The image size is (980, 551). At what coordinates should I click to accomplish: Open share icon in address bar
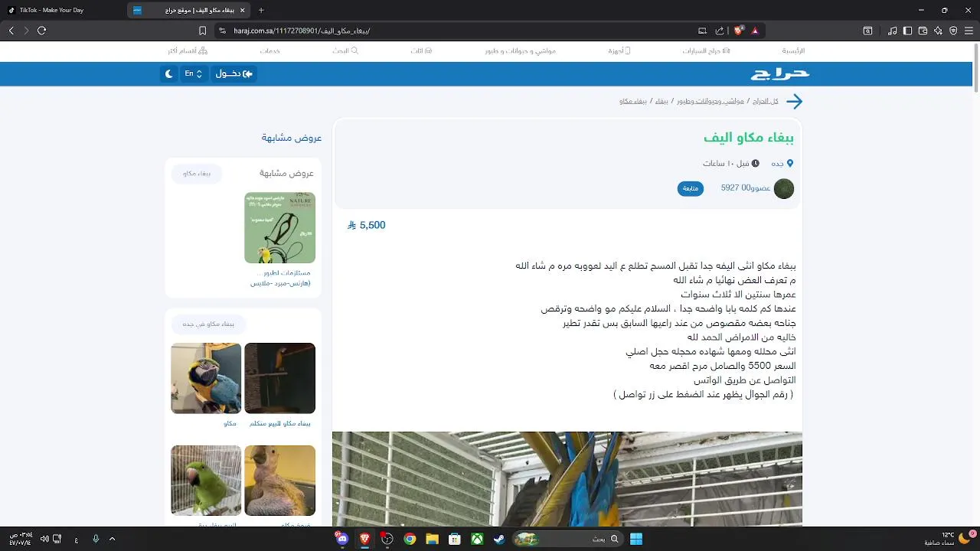720,31
